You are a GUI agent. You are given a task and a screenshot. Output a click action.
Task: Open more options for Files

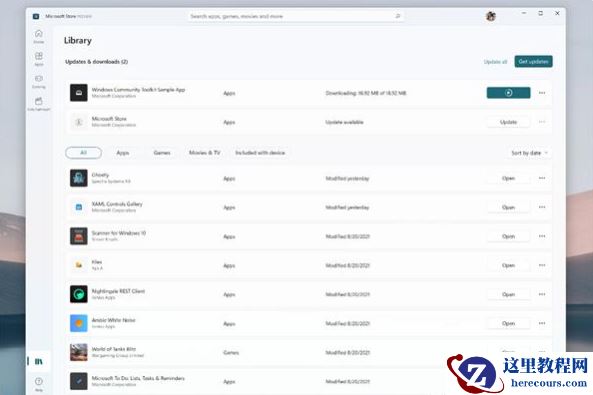(x=542, y=265)
